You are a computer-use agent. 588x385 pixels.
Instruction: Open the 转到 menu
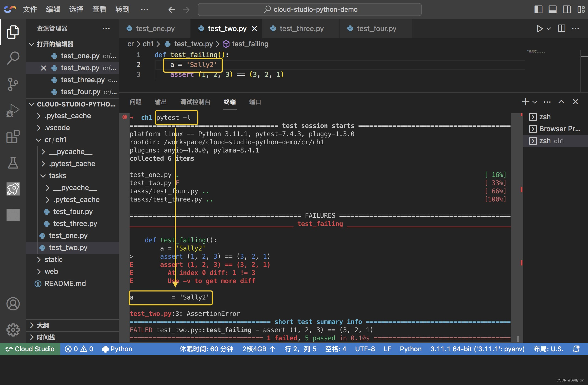[122, 10]
